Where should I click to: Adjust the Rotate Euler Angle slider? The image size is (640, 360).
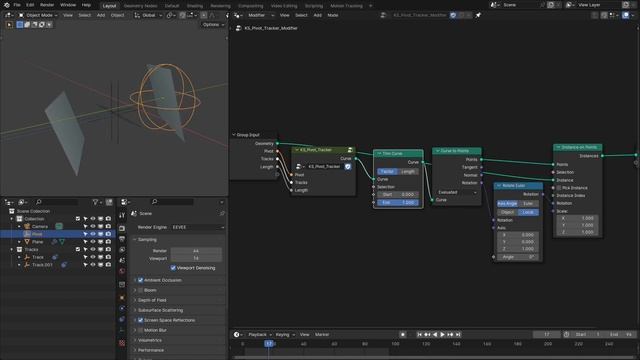click(x=518, y=257)
